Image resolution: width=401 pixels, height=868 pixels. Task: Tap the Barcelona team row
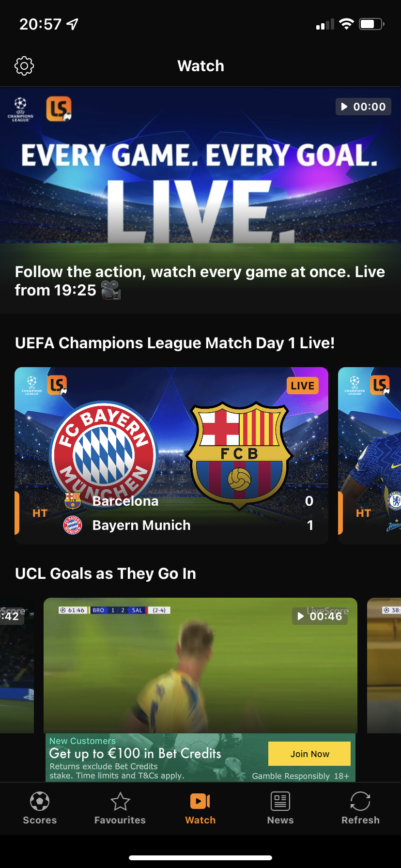pyautogui.click(x=189, y=501)
